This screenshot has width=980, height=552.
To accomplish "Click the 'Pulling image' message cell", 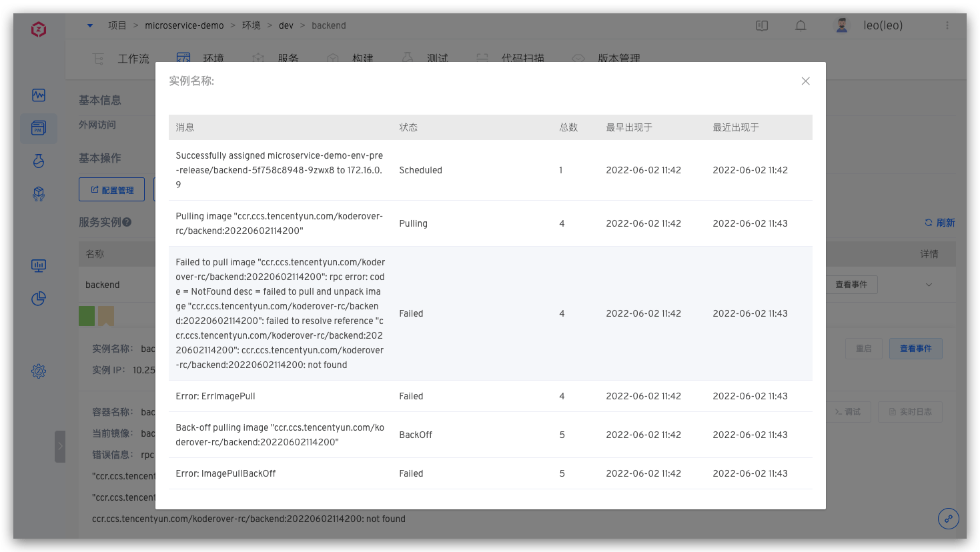I will point(280,223).
